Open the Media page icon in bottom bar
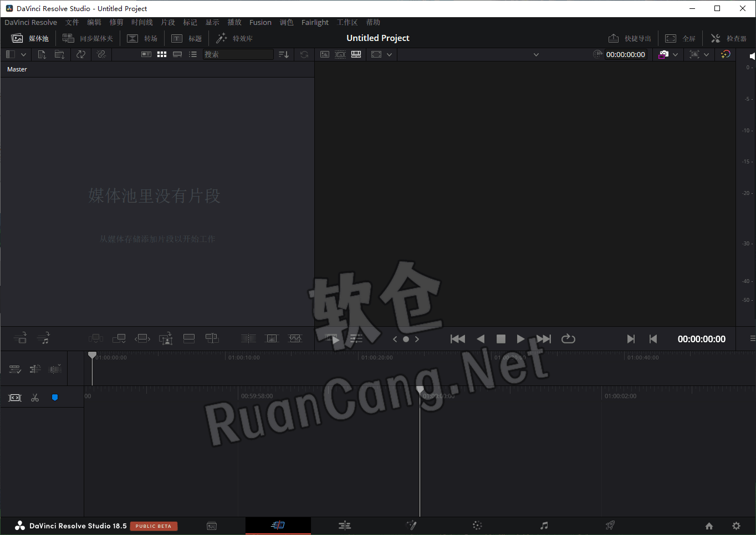756x535 pixels. tap(212, 526)
